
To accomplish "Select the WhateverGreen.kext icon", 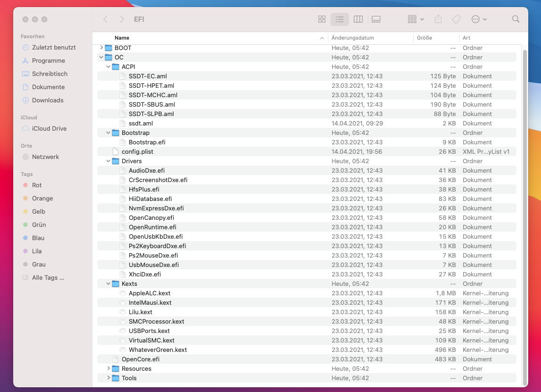I will pyautogui.click(x=123, y=350).
